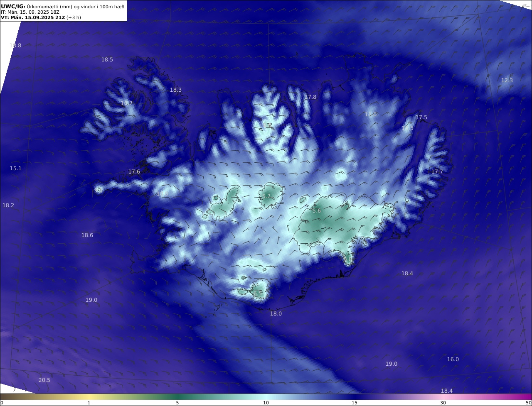The image size is (532, 406).
Task: Click the 5.6 value on the Vatnajökull glacier
Action: (317, 211)
